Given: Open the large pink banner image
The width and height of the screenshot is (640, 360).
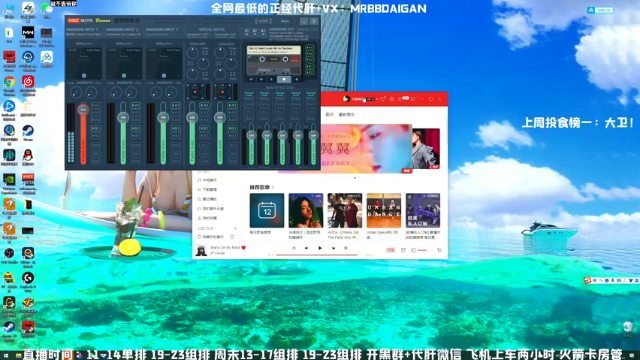Looking at the screenshot, I should [x=367, y=149].
